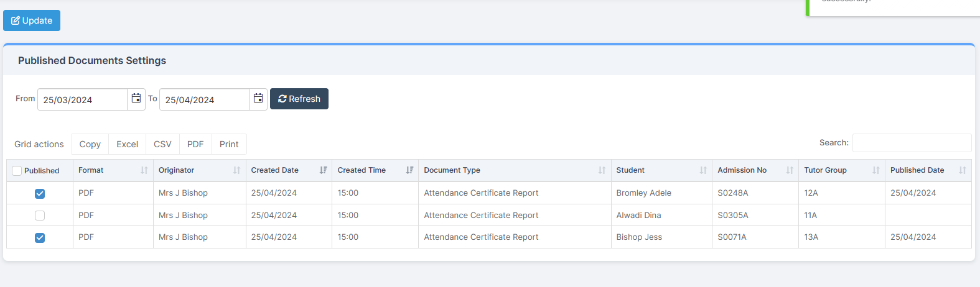Click tutor group 11A

[811, 216]
